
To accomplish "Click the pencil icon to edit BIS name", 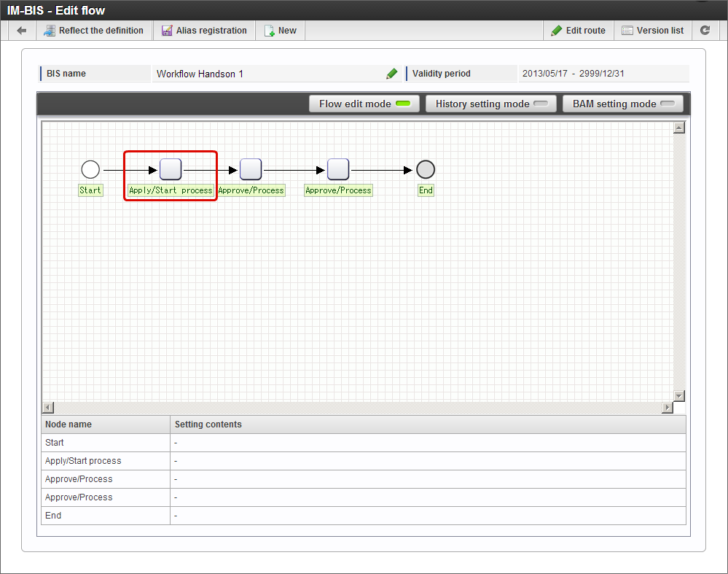I will [392, 74].
